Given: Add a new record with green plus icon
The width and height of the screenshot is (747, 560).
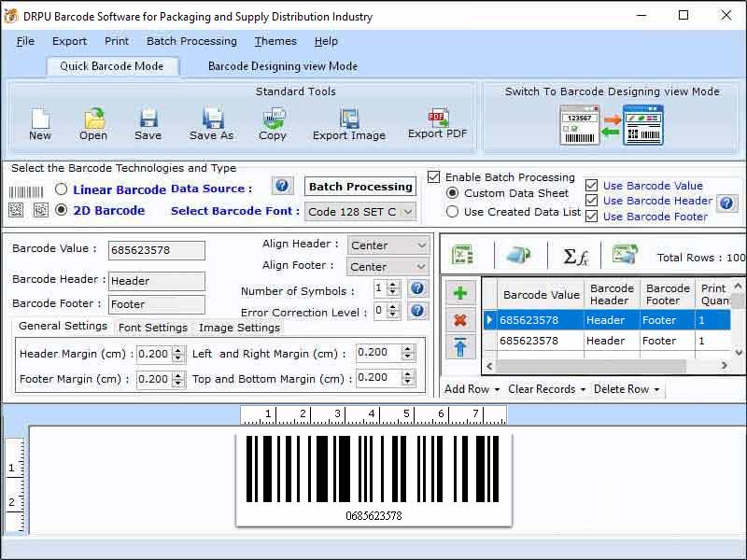Looking at the screenshot, I should (459, 292).
